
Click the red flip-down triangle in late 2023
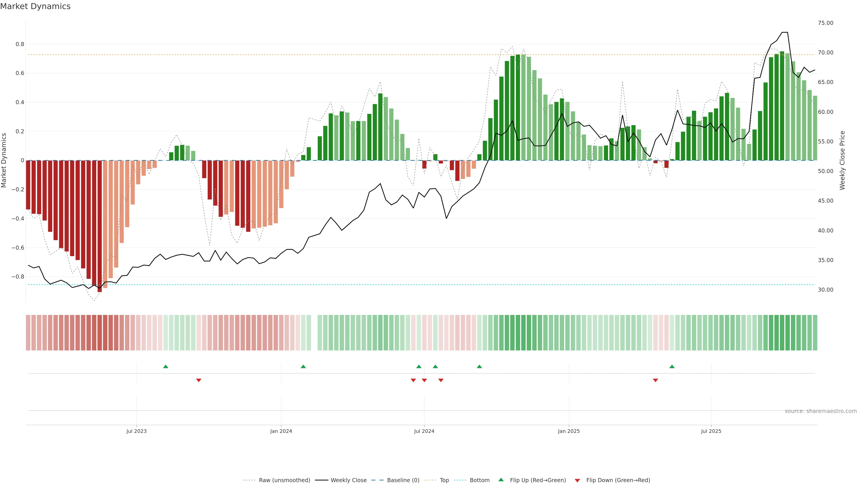(x=198, y=380)
